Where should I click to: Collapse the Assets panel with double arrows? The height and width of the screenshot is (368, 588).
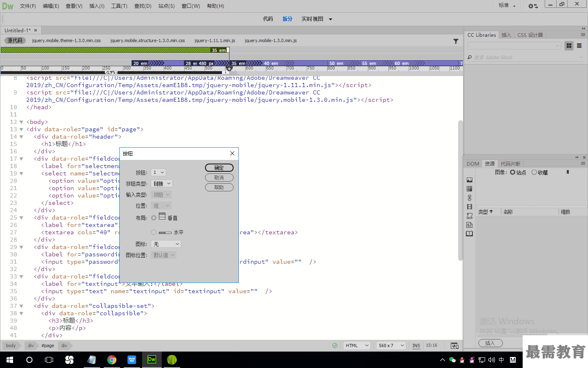(x=577, y=157)
